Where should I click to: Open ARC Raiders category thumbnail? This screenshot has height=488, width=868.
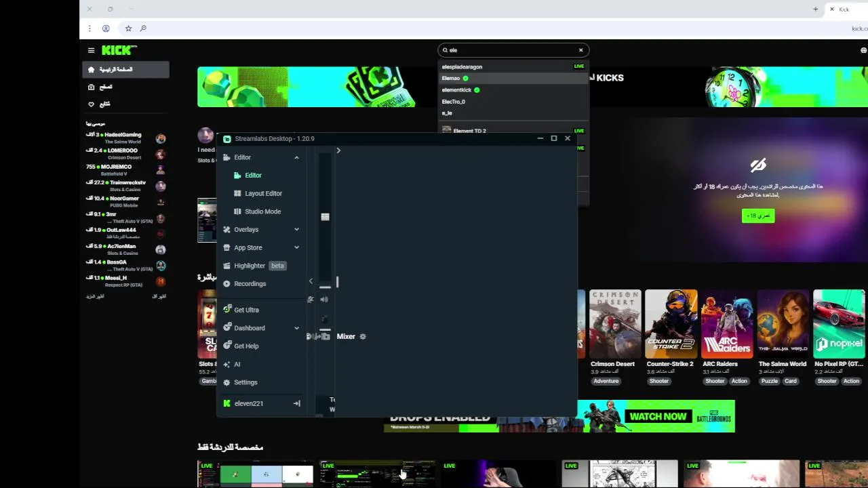coord(727,324)
